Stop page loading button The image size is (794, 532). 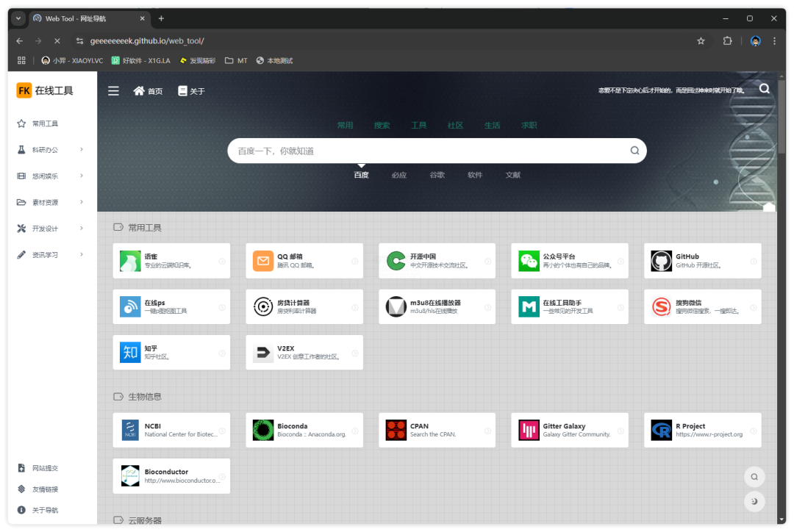[57, 41]
